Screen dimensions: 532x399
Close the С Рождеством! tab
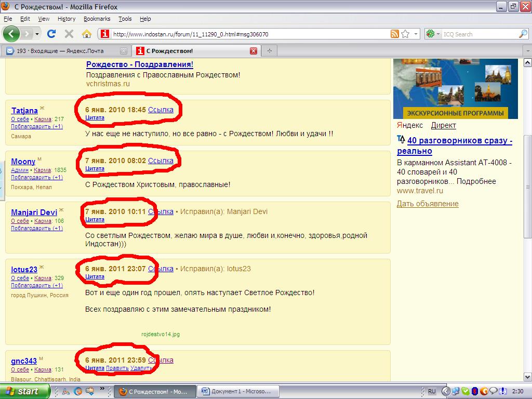coord(254,51)
